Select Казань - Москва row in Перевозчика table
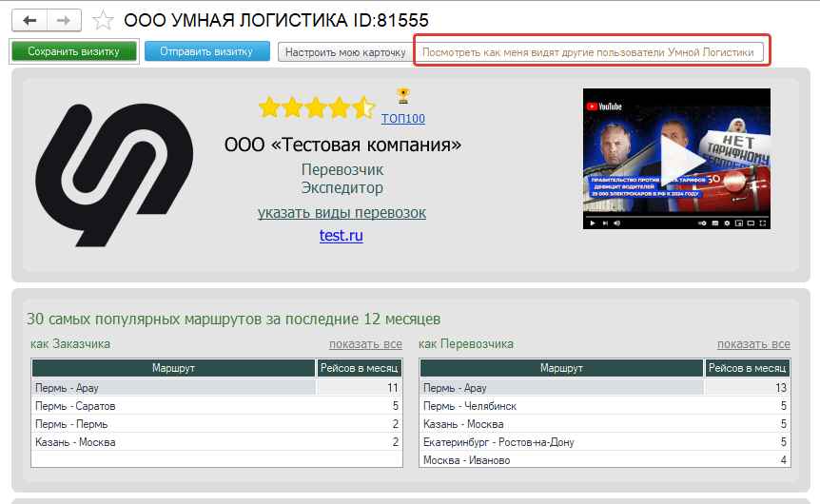Image resolution: width=820 pixels, height=504 pixels. tap(605, 424)
